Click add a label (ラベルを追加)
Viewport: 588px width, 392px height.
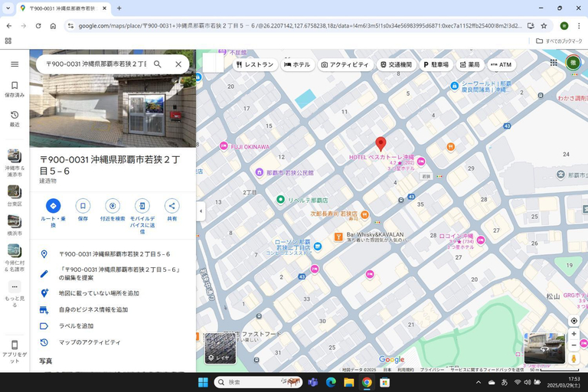click(x=113, y=326)
